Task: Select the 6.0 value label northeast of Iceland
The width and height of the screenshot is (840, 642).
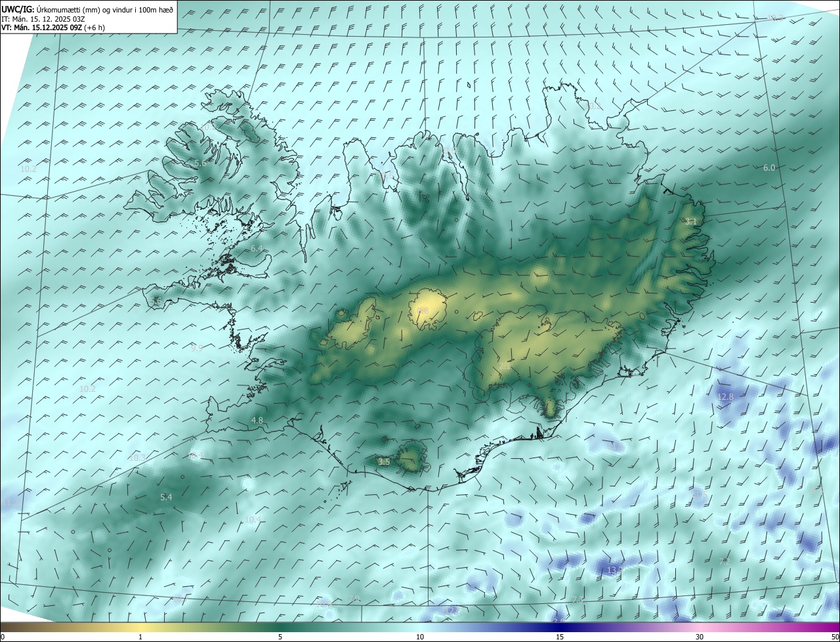Action: [769, 167]
